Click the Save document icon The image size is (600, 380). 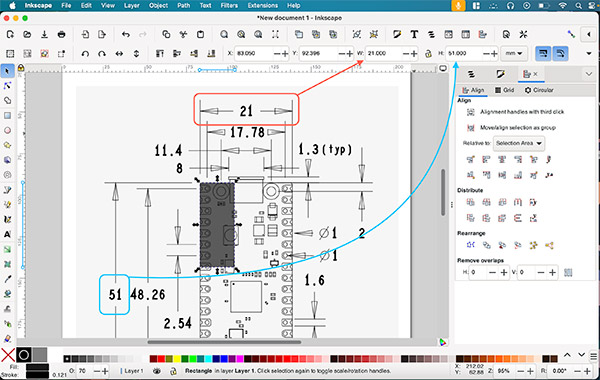point(44,34)
